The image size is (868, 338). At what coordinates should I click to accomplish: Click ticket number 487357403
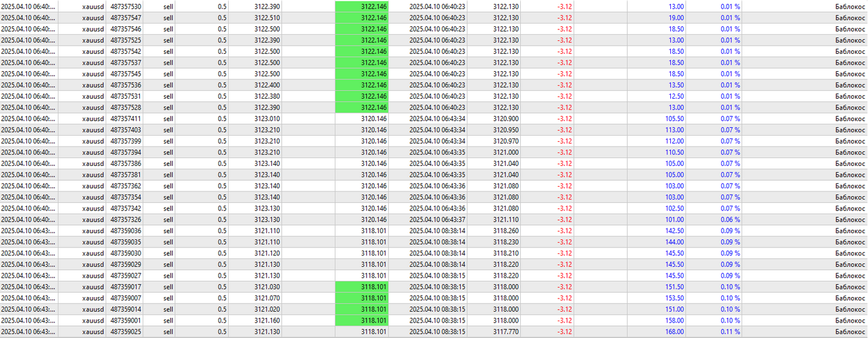[126, 130]
